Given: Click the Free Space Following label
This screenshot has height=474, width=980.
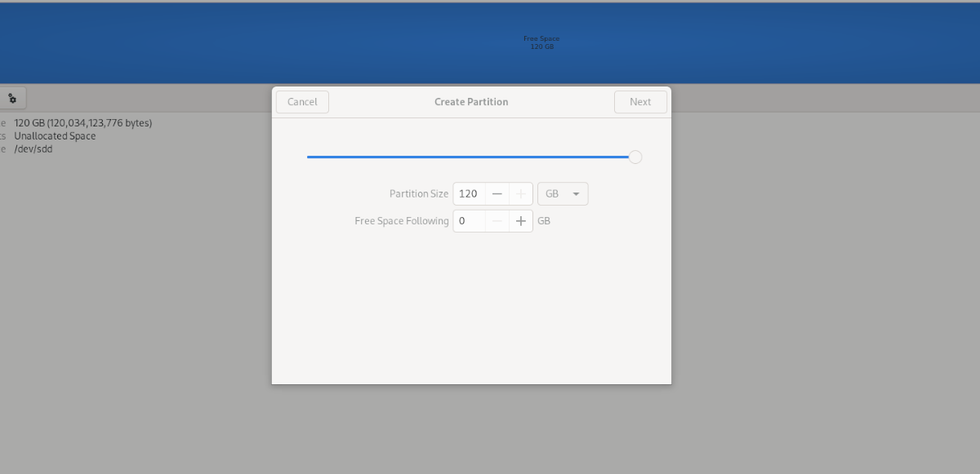Looking at the screenshot, I should click(402, 221).
